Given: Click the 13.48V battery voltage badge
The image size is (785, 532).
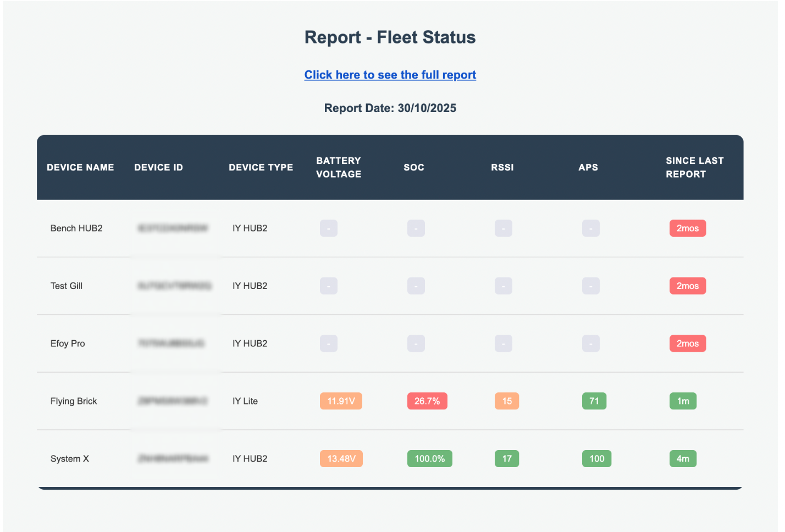Looking at the screenshot, I should (x=341, y=459).
